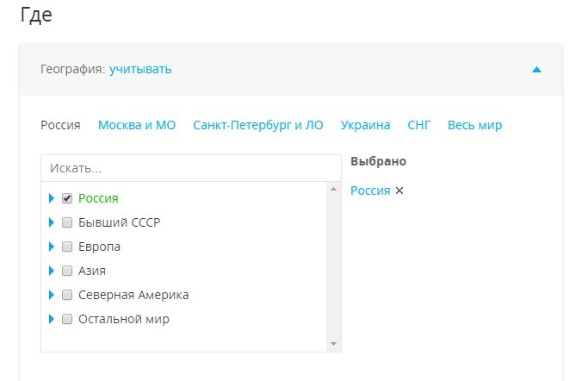The image size is (588, 381).
Task: Check the Остальной мир checkbox
Action: (67, 319)
